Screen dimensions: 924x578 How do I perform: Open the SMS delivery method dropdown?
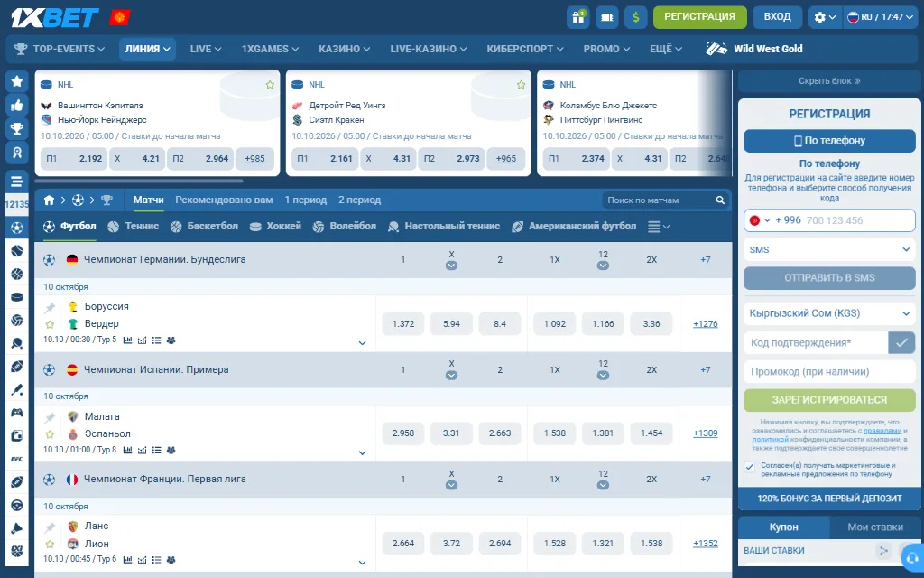830,249
